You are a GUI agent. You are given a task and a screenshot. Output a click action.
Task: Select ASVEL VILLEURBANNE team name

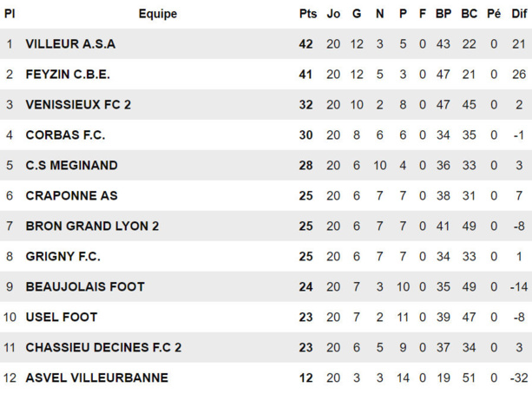pyautogui.click(x=96, y=378)
